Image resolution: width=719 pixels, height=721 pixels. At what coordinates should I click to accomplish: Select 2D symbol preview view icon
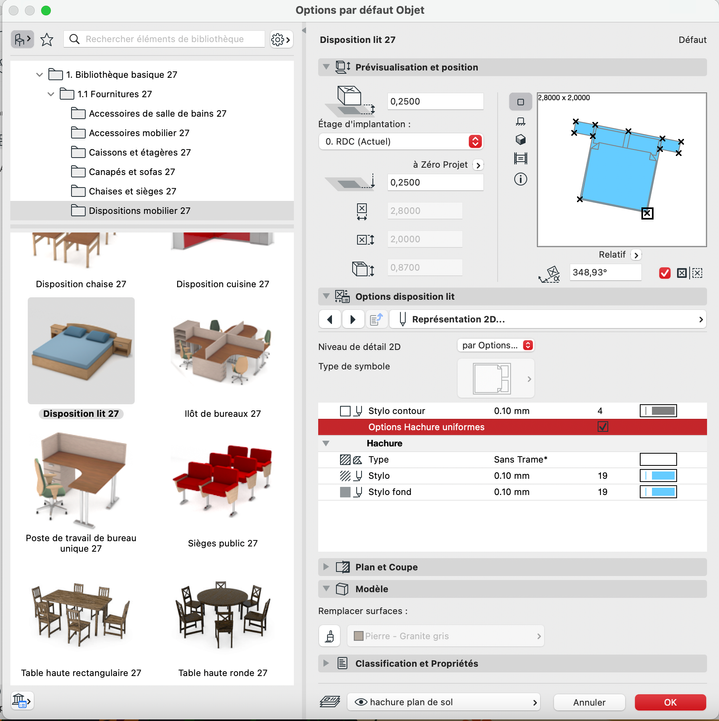coord(520,102)
